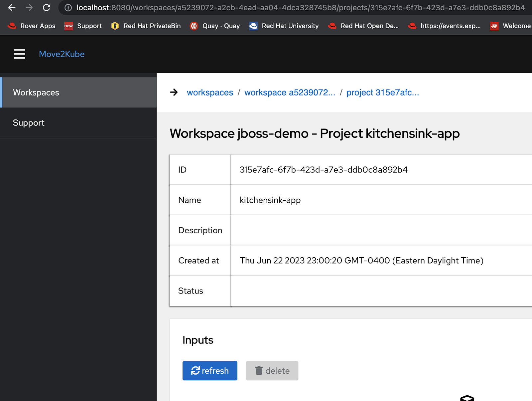Open the Red Hat PrivateBin bookmark
Image resolution: width=532 pixels, height=401 pixels.
click(x=145, y=26)
